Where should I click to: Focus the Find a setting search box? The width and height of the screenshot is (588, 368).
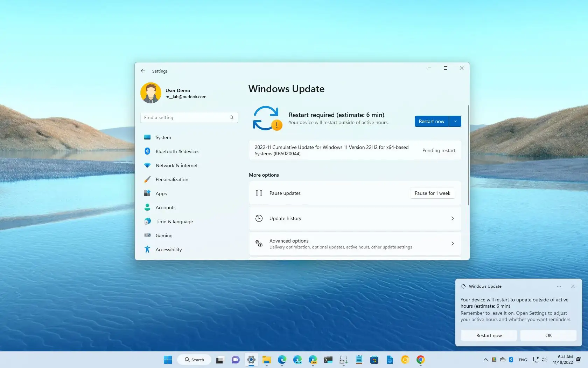click(185, 117)
